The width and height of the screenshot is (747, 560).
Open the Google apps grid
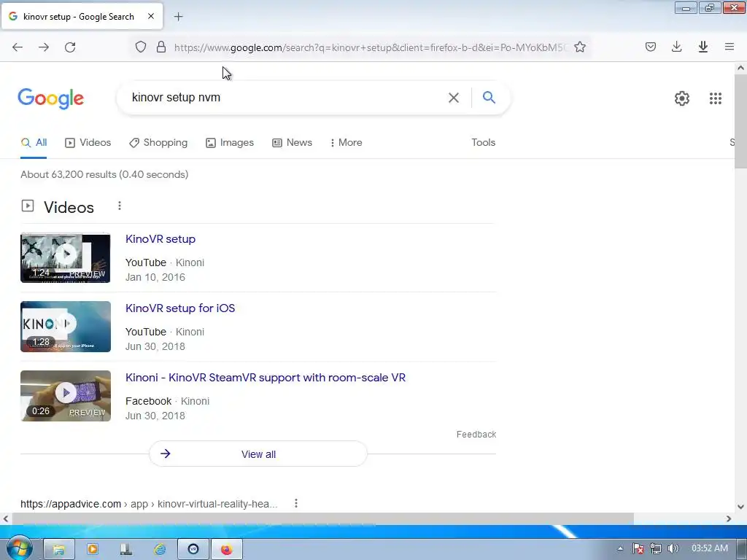click(715, 98)
